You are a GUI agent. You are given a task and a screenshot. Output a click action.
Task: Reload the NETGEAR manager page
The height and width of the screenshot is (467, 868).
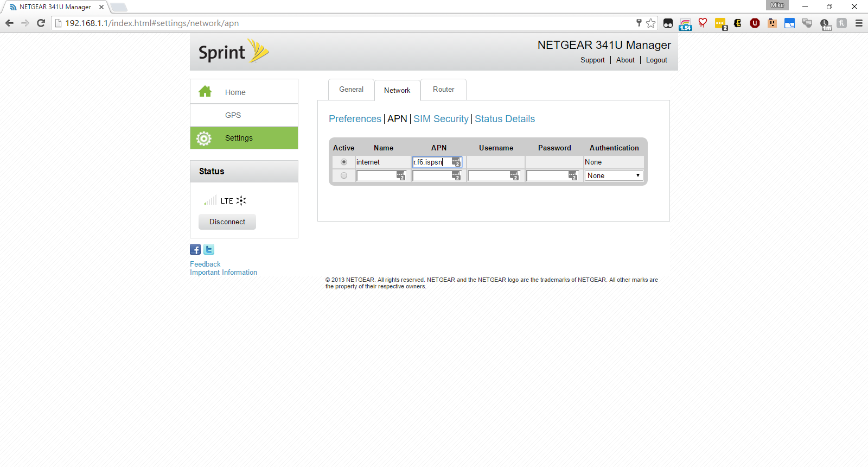pos(41,23)
